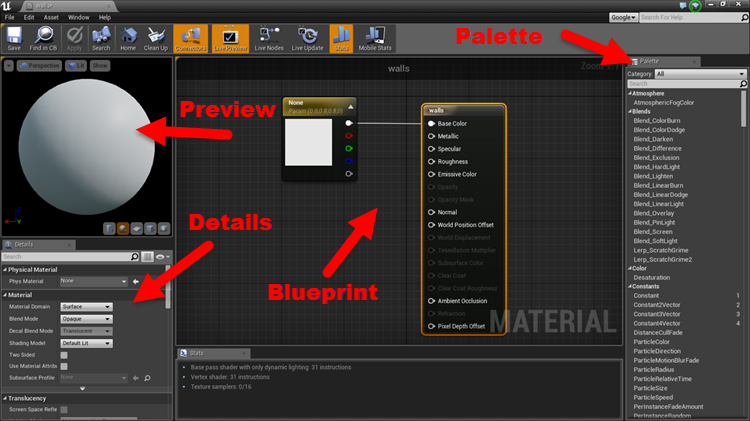
Task: Open the Phys Material dropdown
Action: (93, 281)
